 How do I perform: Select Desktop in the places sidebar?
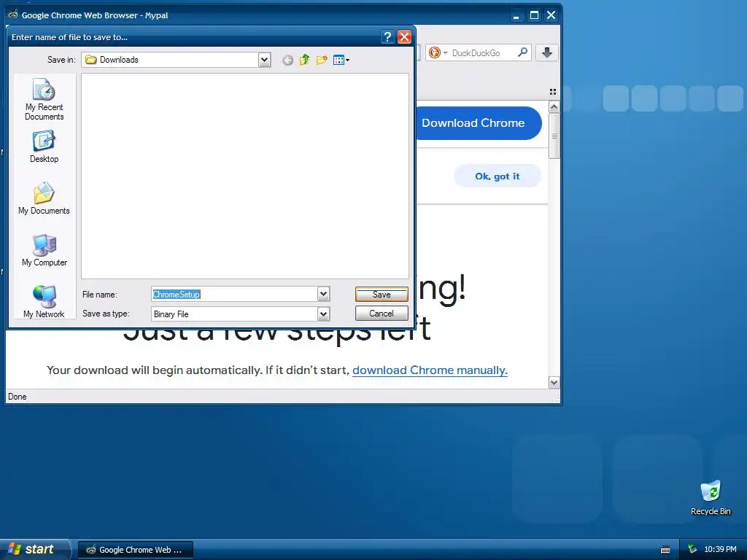tap(44, 147)
